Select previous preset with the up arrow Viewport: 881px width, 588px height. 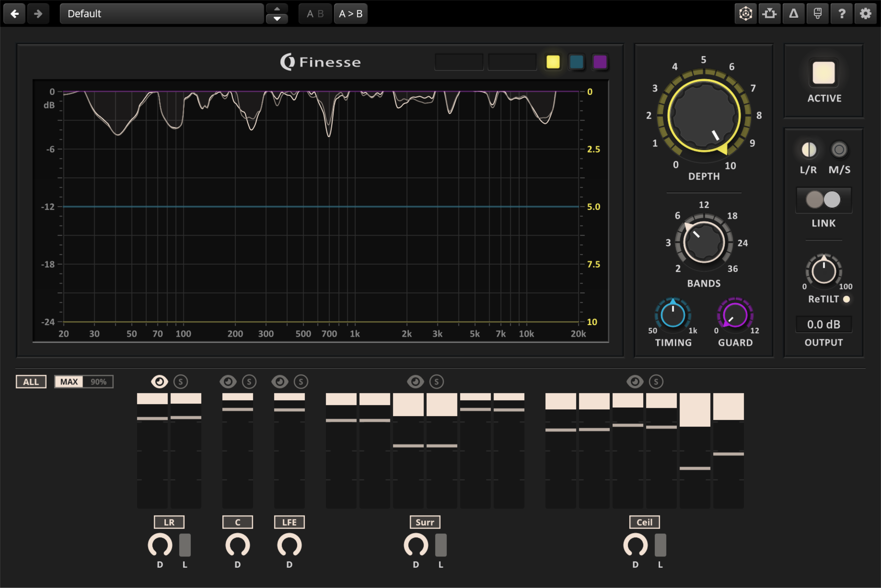point(277,9)
